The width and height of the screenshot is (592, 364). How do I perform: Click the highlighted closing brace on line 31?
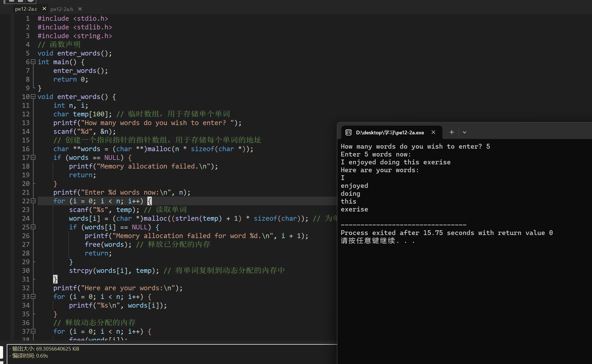click(x=55, y=279)
